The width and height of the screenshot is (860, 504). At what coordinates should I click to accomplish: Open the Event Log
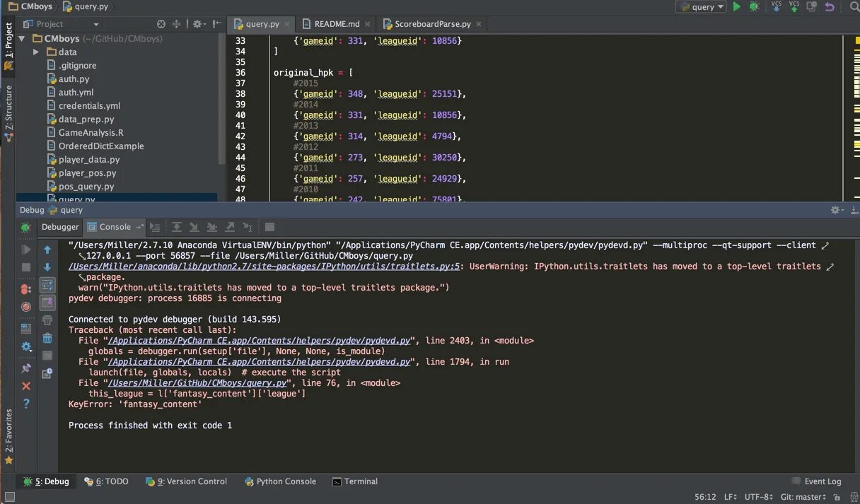point(817,481)
